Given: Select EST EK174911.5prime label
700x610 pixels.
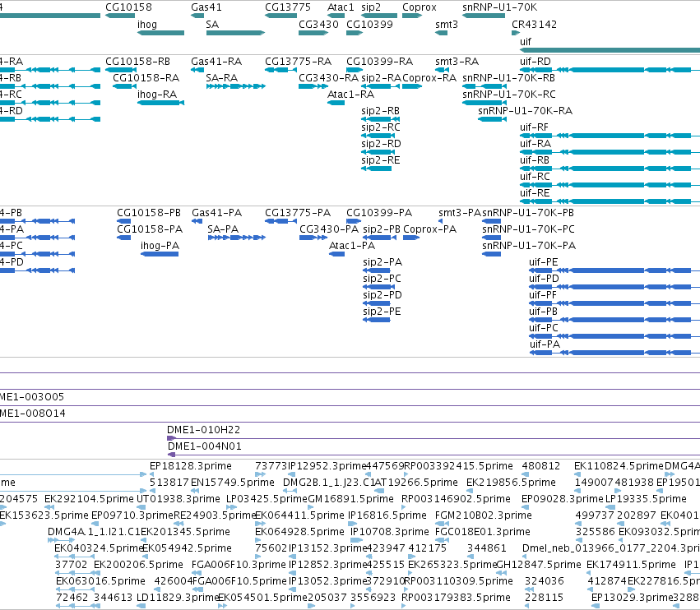Looking at the screenshot, I should click(x=631, y=565).
